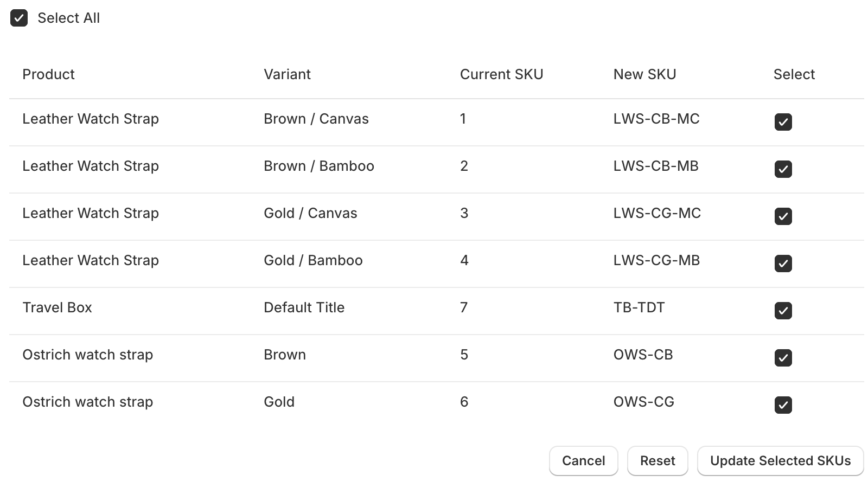Uncheck the Gold / Canvas Leather Watch Strap

(x=783, y=217)
